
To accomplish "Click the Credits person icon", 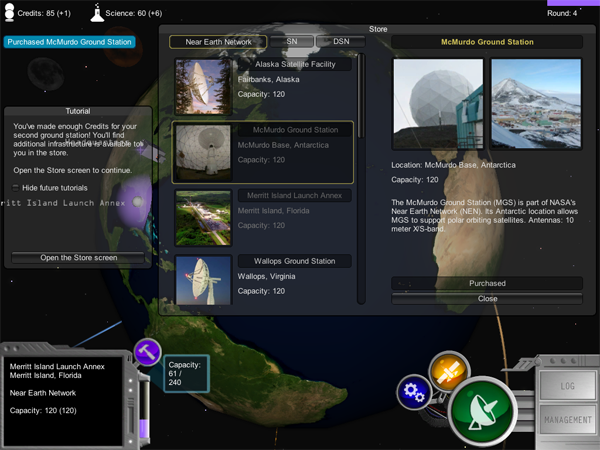I will point(10,13).
